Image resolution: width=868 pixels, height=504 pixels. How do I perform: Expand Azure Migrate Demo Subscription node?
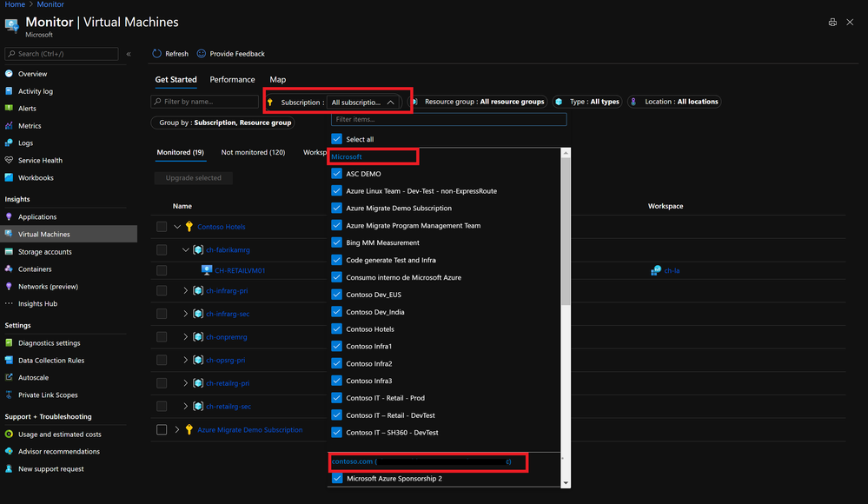177,430
